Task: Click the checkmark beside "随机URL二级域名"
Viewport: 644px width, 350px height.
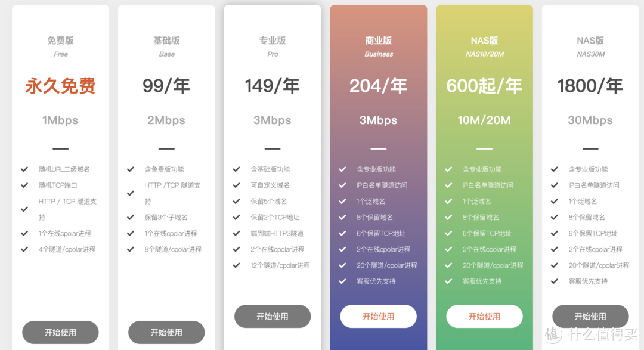Action: point(24,169)
